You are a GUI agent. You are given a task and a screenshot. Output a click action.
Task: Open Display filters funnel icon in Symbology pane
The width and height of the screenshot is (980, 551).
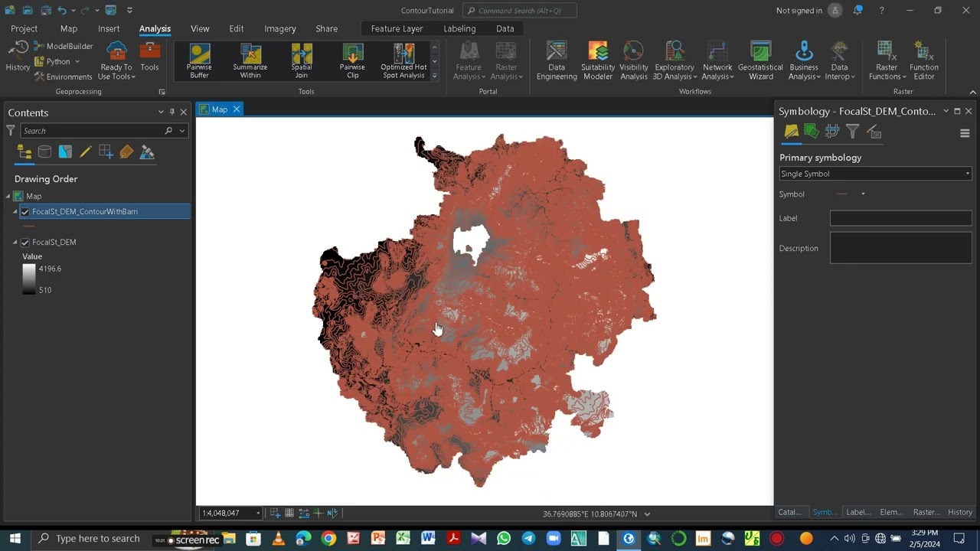(853, 132)
